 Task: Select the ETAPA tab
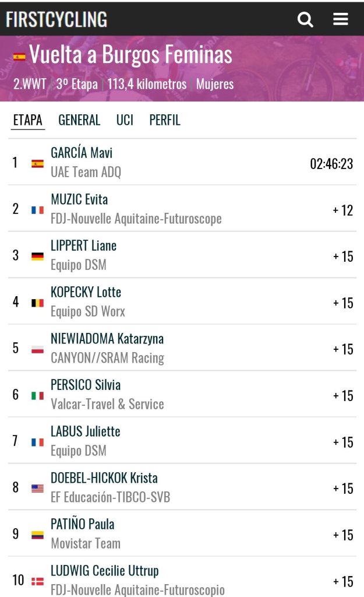click(x=28, y=120)
